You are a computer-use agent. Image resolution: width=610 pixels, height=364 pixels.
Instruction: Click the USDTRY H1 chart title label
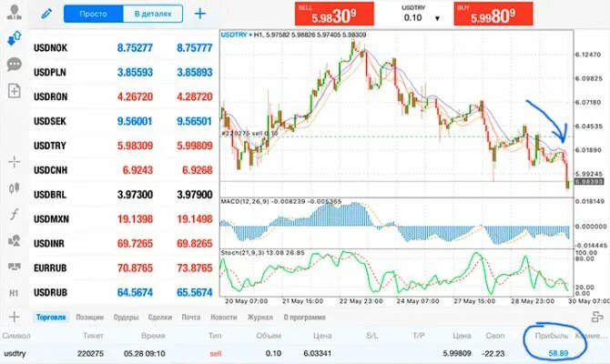293,35
